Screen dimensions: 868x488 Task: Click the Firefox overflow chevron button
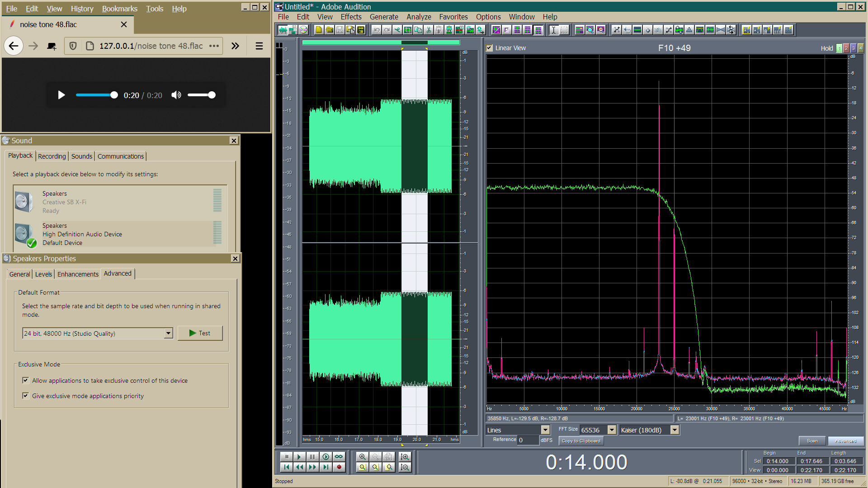(x=235, y=46)
